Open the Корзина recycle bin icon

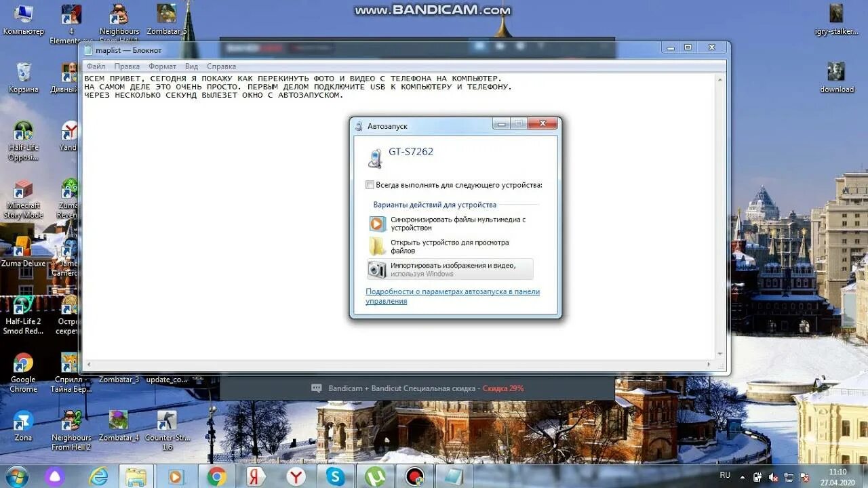23,78
